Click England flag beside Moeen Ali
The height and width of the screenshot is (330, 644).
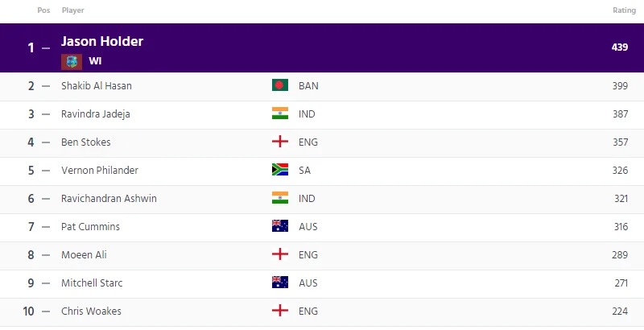tap(280, 254)
